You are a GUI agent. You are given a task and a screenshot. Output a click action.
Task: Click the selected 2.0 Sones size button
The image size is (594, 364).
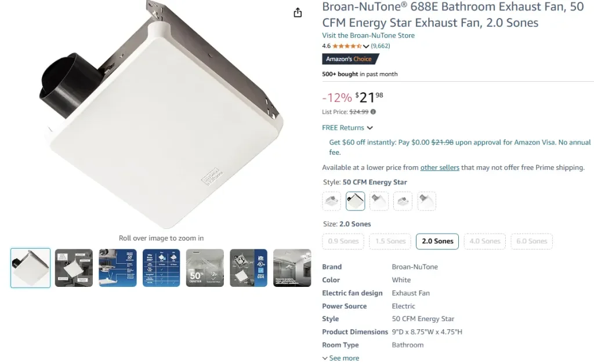click(437, 241)
